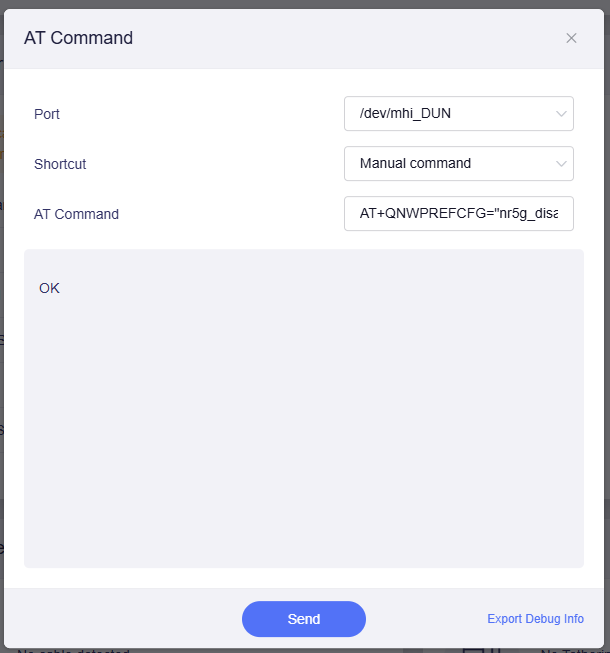Expand the Port dropdown arrow
This screenshot has height=653, width=610.
[561, 114]
